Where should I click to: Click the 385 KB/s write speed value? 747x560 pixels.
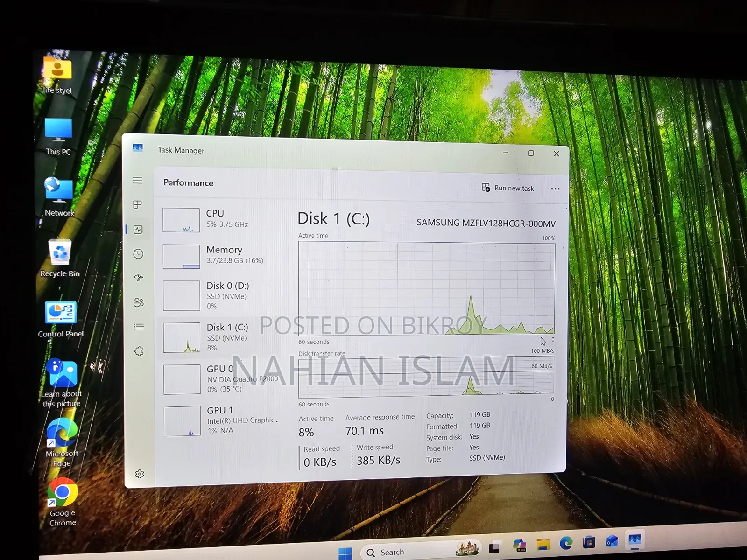379,461
